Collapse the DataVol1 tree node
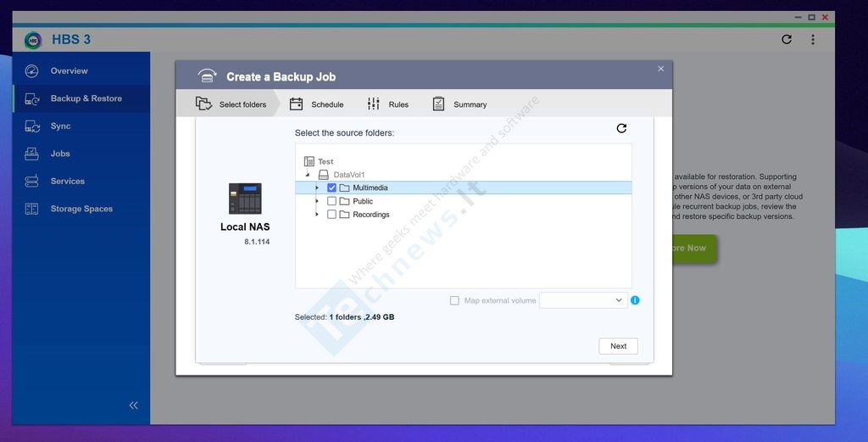This screenshot has width=868, height=442. (x=308, y=175)
